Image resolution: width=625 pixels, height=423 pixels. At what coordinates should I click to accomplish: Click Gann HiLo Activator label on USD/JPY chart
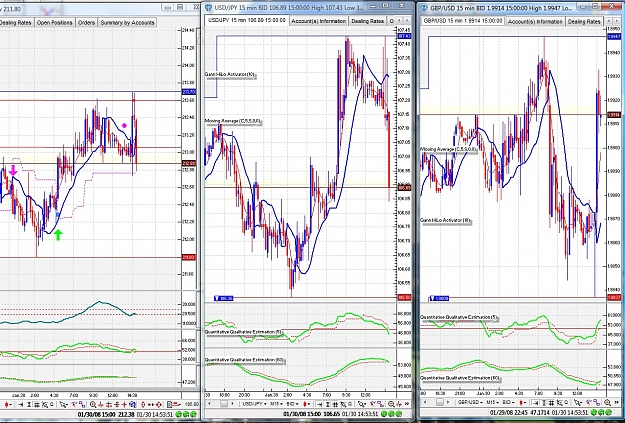click(229, 75)
